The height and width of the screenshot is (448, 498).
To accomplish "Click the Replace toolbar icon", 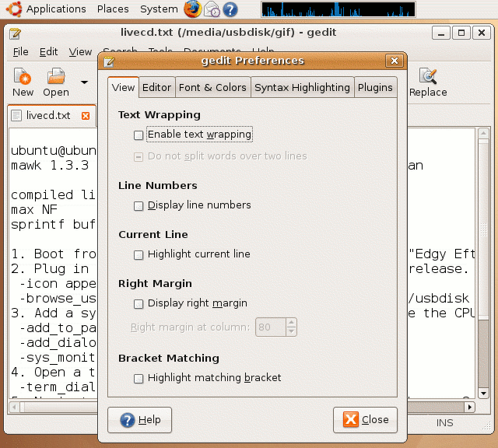I will click(428, 82).
